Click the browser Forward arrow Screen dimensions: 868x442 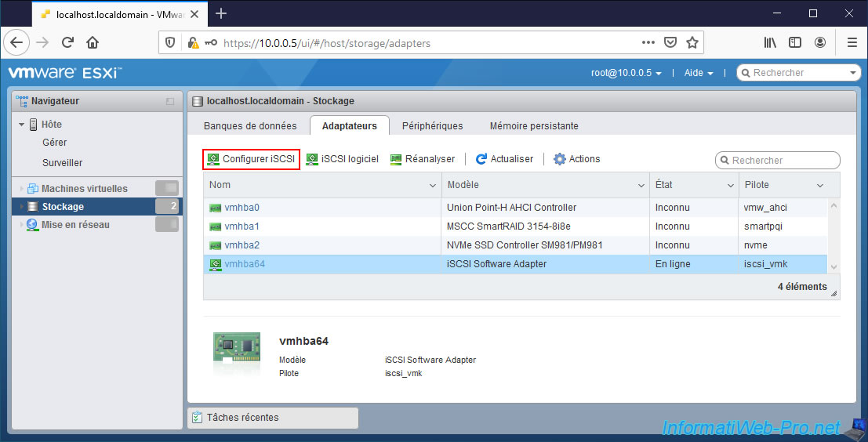click(42, 42)
